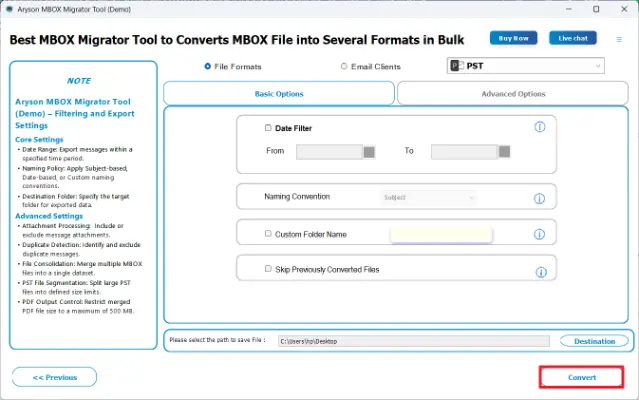The height and width of the screenshot is (400, 639).
Task: Click the Advanced Settings heading in note
Action: point(49,216)
